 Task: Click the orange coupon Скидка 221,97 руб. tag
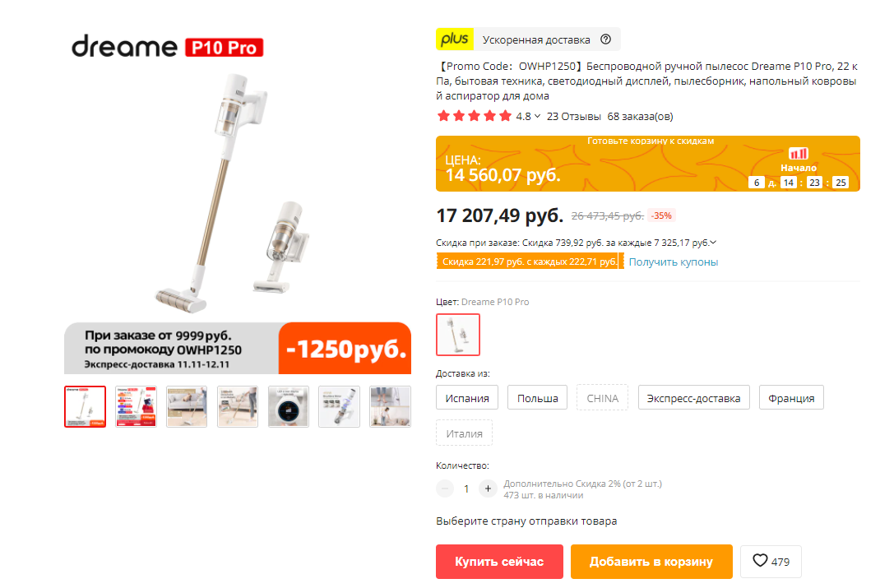click(530, 262)
